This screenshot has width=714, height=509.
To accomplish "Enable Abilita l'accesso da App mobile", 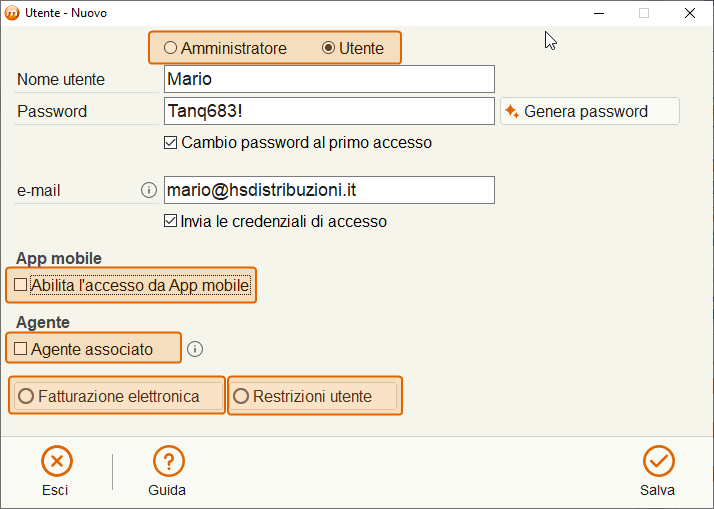I will pyautogui.click(x=20, y=285).
